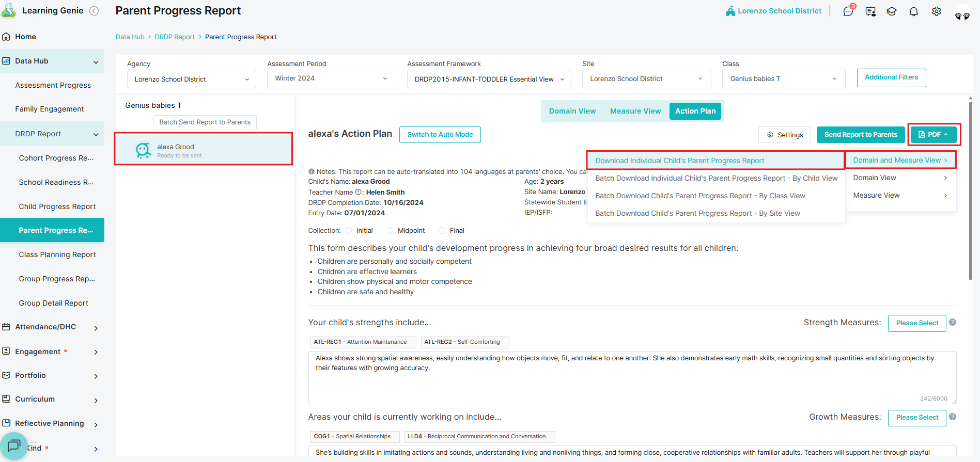This screenshot has height=462, width=980.
Task: Select the Action Plan tab
Action: (x=695, y=111)
